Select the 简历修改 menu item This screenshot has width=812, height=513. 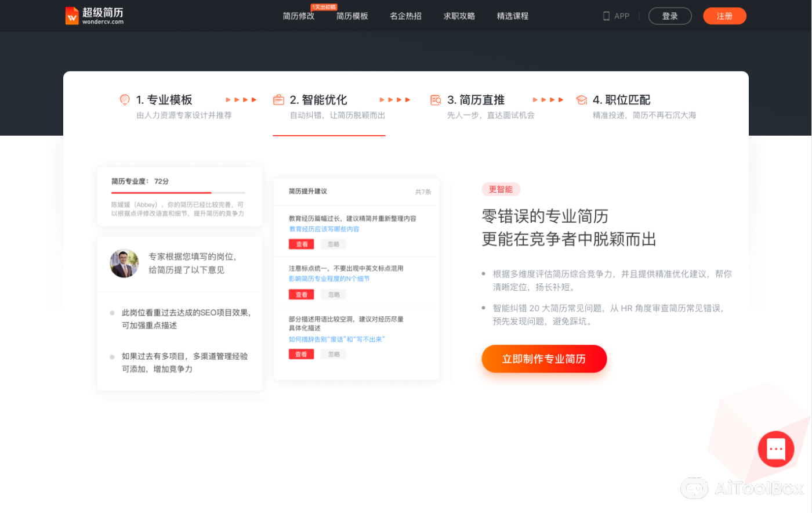coord(298,16)
